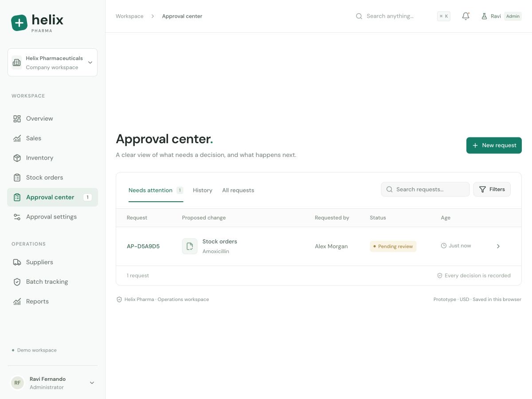Click the Stock orders clipboard icon

(17, 177)
